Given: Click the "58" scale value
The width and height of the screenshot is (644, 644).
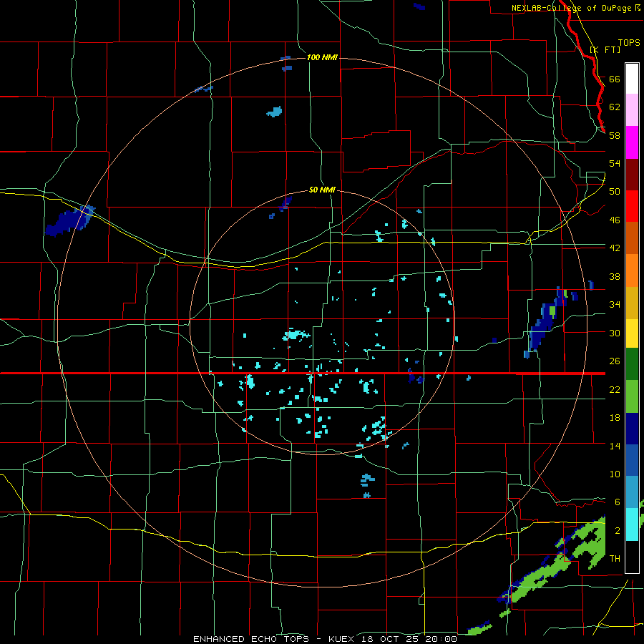Looking at the screenshot, I should click(615, 135).
